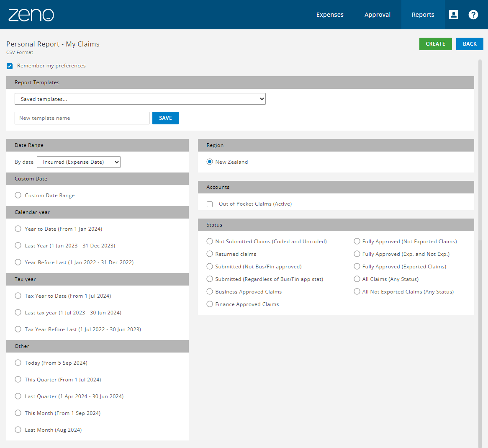Viewport: 488px width, 448px height.
Task: Open the user profile icon
Action: point(453,15)
